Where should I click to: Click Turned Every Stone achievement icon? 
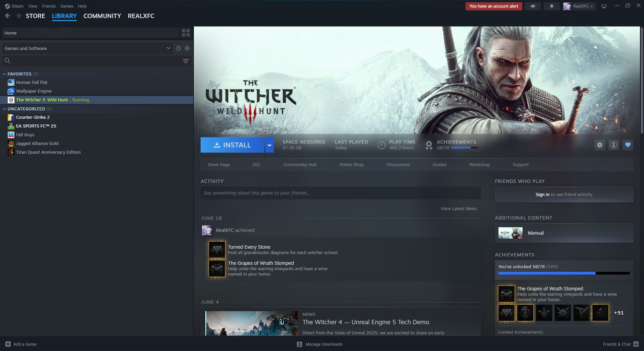click(217, 250)
